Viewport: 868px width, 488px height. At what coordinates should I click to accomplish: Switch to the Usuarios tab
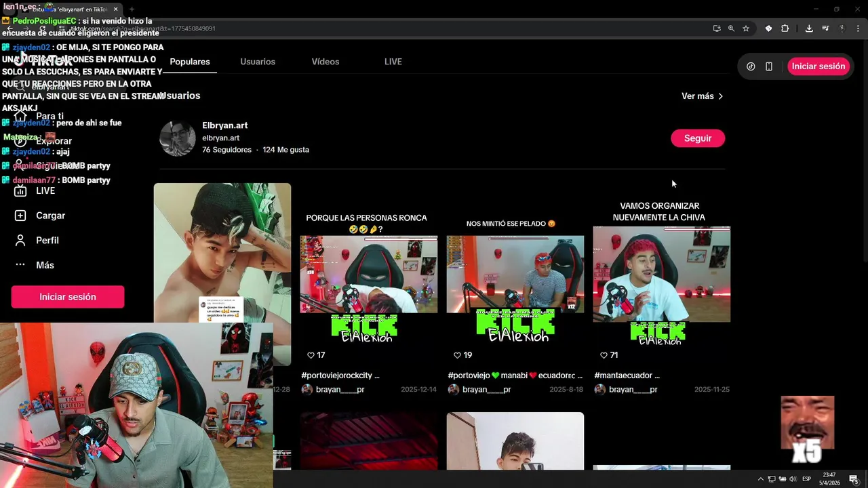pyautogui.click(x=258, y=62)
